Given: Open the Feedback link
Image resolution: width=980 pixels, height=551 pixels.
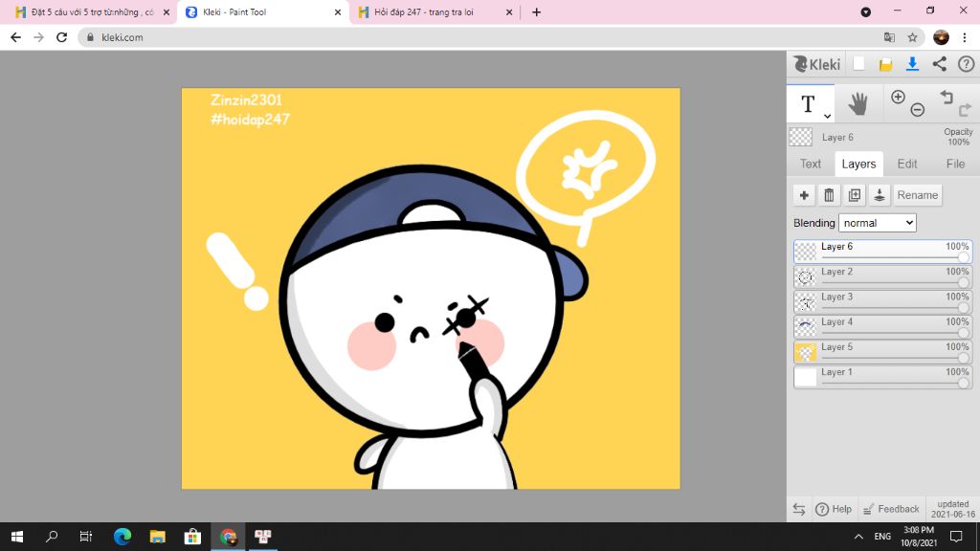Looking at the screenshot, I should tap(891, 509).
